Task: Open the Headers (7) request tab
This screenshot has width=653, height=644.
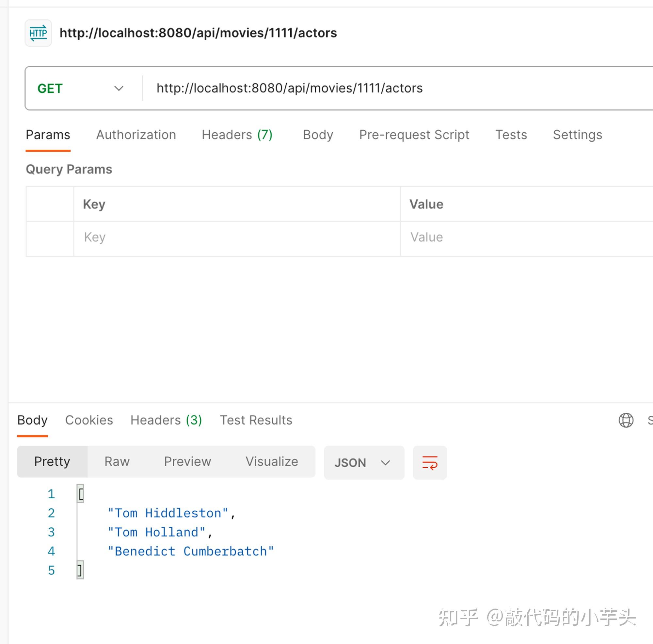Action: coord(237,135)
